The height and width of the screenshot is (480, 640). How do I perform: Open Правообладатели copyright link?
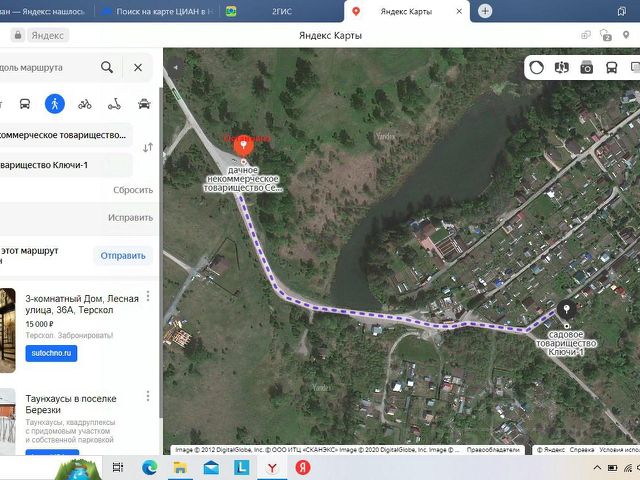(x=493, y=450)
